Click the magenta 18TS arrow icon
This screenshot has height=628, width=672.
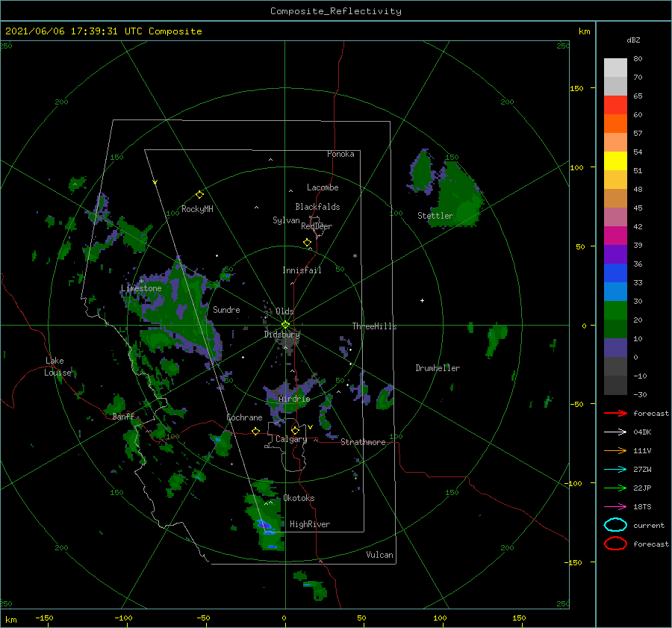pyautogui.click(x=615, y=507)
